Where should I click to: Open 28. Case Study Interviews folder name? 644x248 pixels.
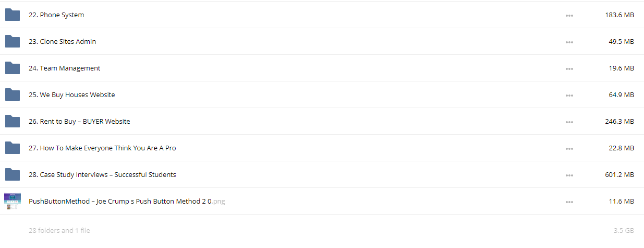(x=102, y=175)
